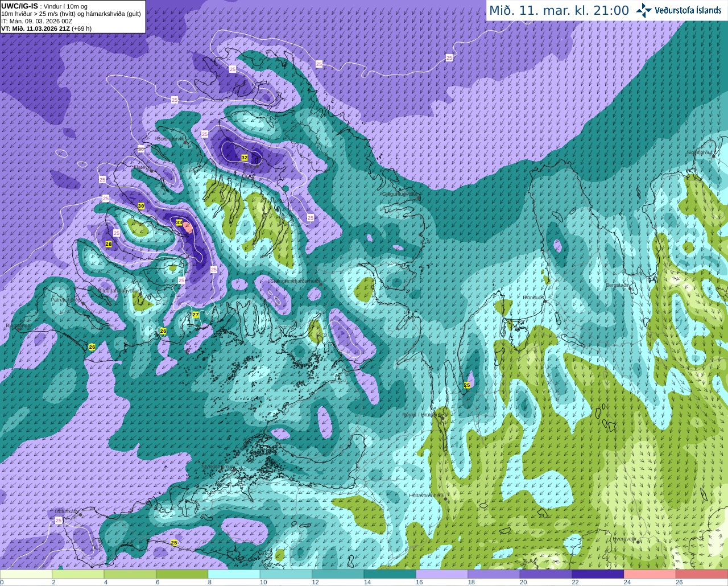This screenshot has width=728, height=586.
Task: Select the 0–2 m/s pale legend swatch
Action: click(x=26, y=574)
